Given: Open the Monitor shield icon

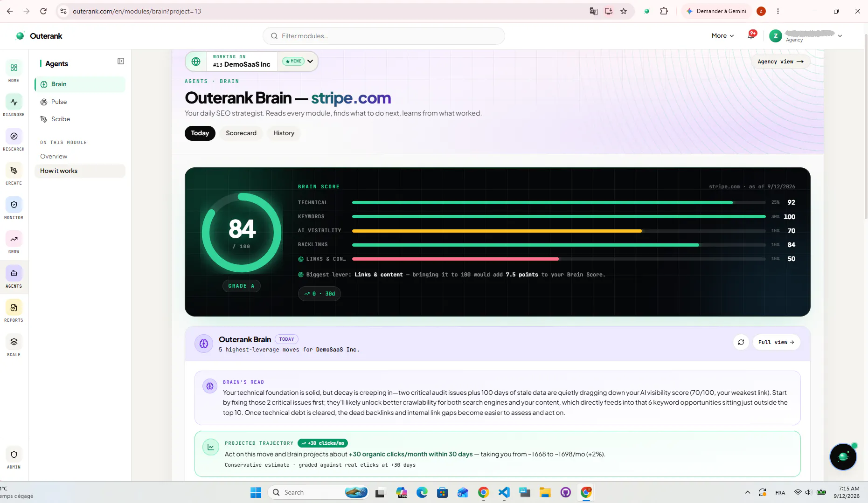Looking at the screenshot, I should (14, 205).
